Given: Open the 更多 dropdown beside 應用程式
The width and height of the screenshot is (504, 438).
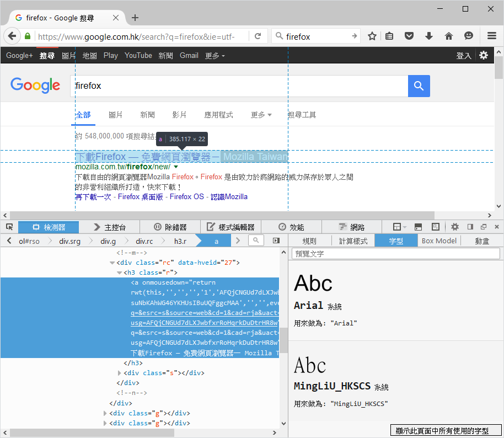Looking at the screenshot, I should pyautogui.click(x=261, y=115).
